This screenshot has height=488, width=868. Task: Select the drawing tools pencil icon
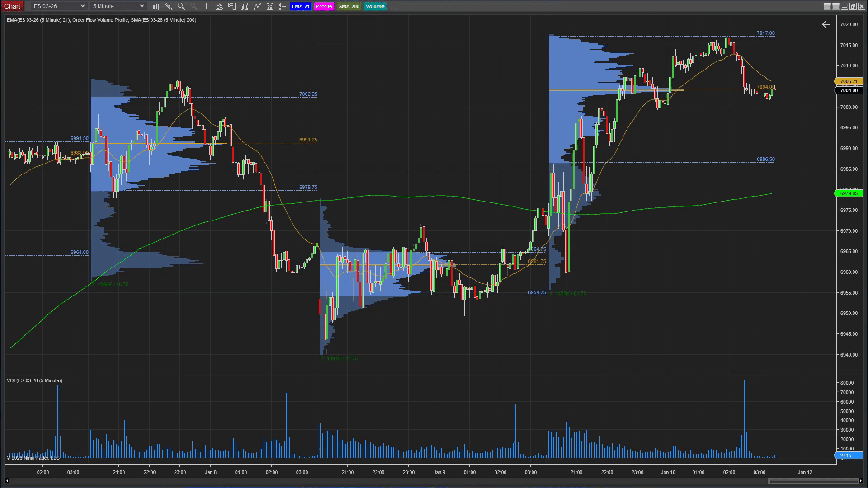click(169, 6)
